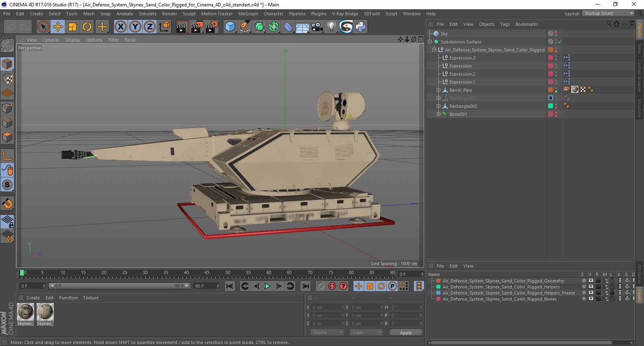Image resolution: width=644 pixels, height=346 pixels.
Task: Open the Simulate menu
Action: pyautogui.click(x=148, y=14)
